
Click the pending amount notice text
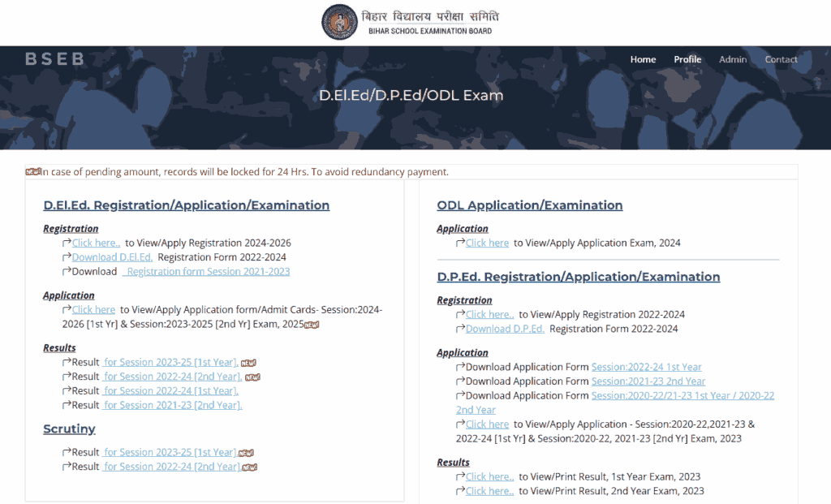click(245, 172)
